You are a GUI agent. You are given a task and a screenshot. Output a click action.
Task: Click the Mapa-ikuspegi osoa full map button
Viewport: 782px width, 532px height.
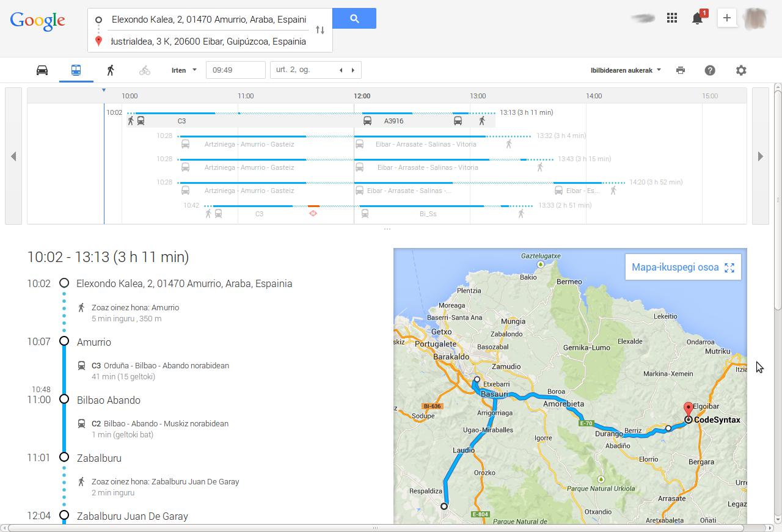(682, 268)
